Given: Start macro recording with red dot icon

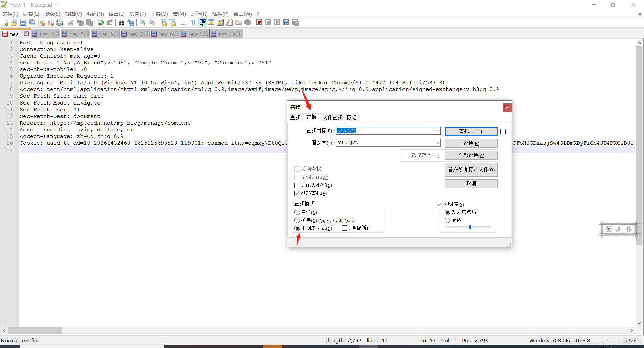Looking at the screenshot, I should click(x=259, y=22).
